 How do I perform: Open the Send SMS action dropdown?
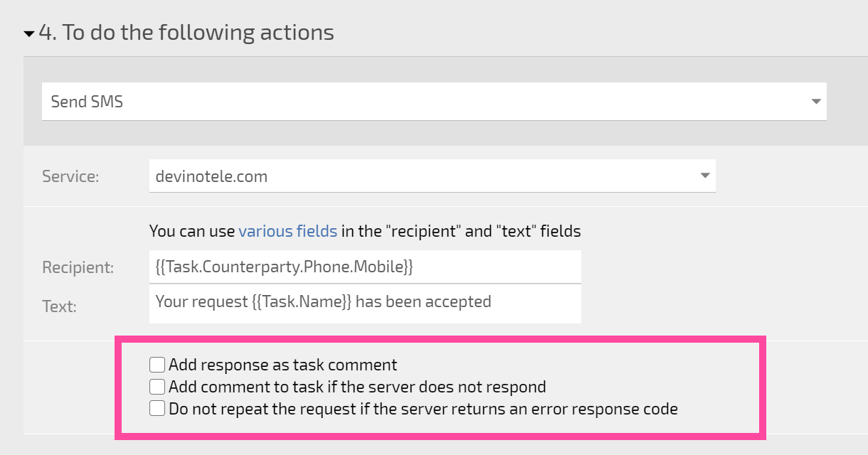coord(434,102)
